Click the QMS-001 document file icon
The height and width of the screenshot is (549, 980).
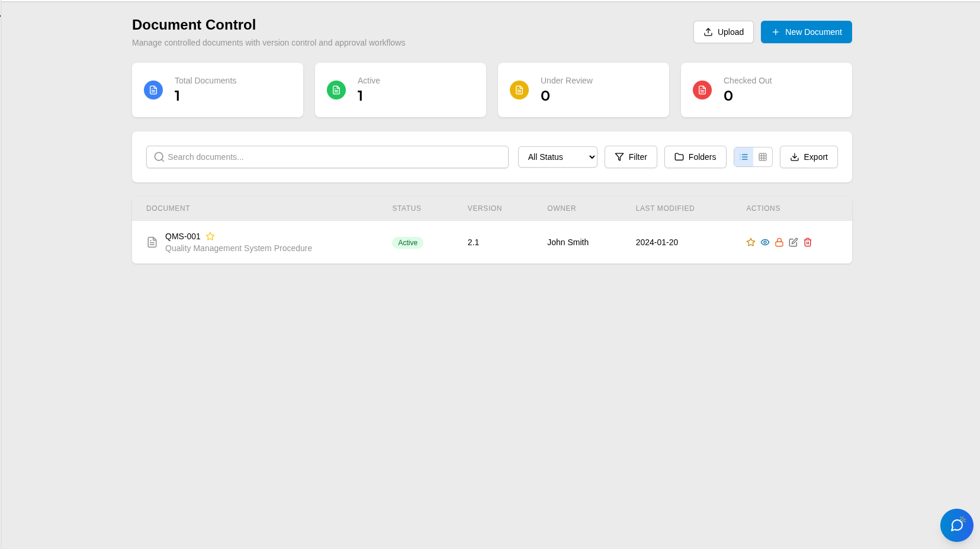[152, 242]
